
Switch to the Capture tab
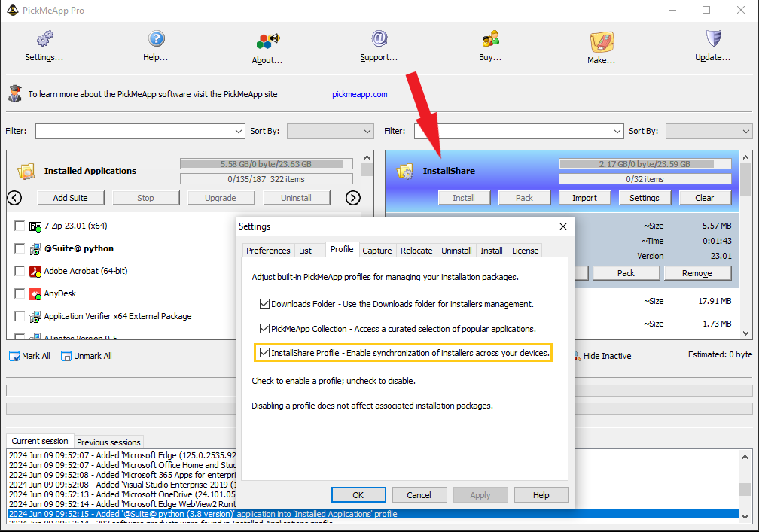coord(377,251)
